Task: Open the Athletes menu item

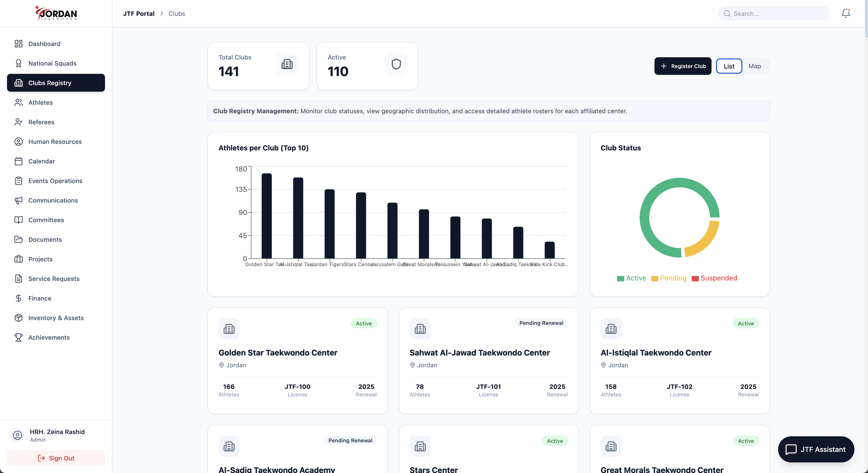Action: coord(41,102)
